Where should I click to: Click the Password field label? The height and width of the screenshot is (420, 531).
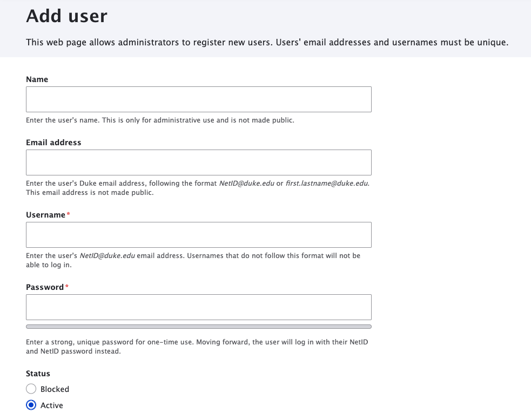(x=44, y=287)
